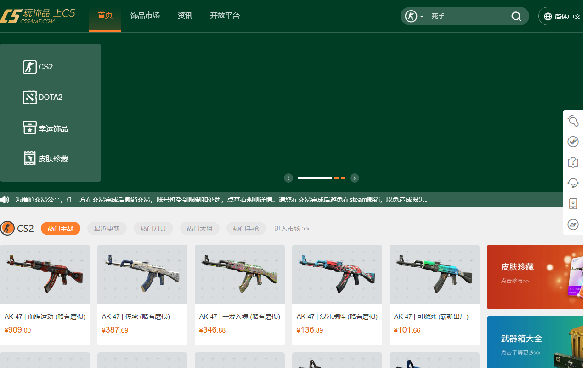The height and width of the screenshot is (368, 588).
Task: Open the AK-47 混沌点阵 skin image
Action: (x=337, y=274)
